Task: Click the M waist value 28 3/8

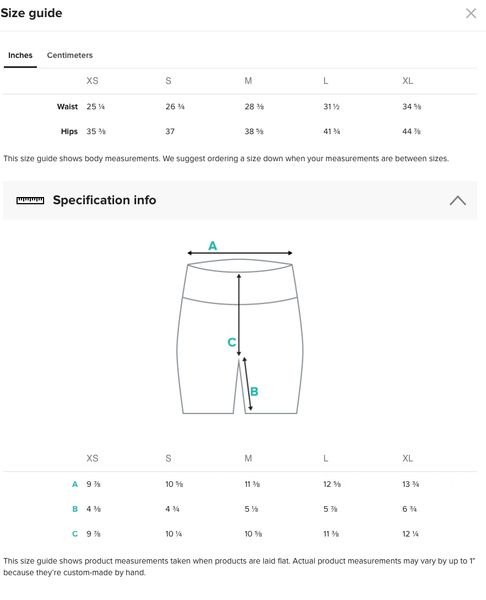Action: click(x=254, y=107)
